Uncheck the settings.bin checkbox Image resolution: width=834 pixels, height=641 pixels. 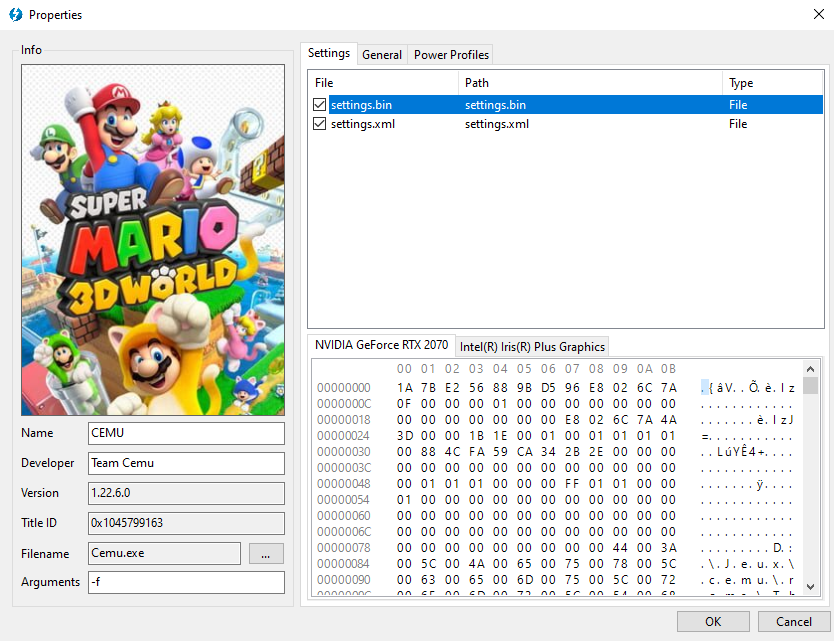pos(319,105)
